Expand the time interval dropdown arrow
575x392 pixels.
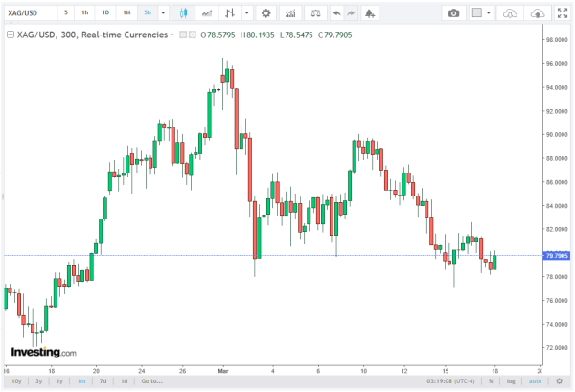click(164, 13)
